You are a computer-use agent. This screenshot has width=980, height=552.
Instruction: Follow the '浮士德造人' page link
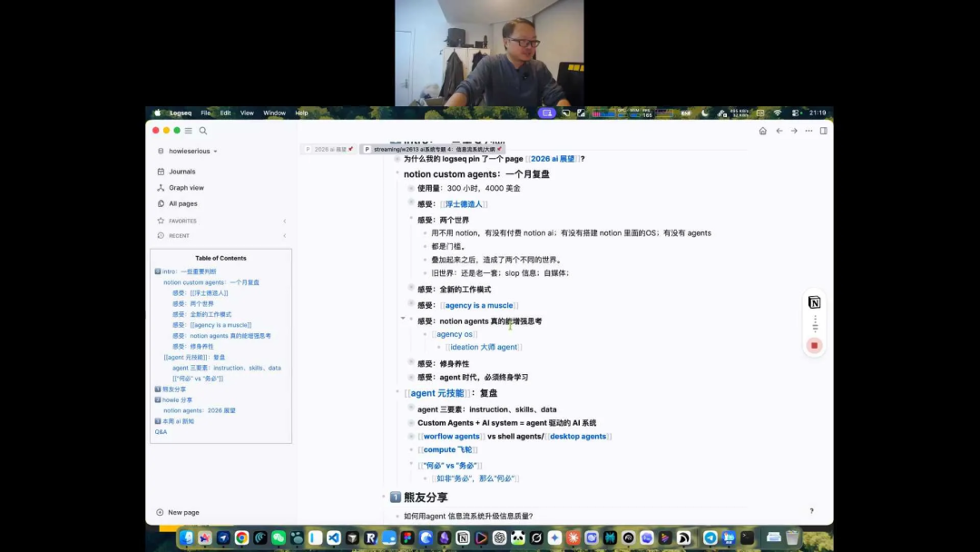[463, 204]
